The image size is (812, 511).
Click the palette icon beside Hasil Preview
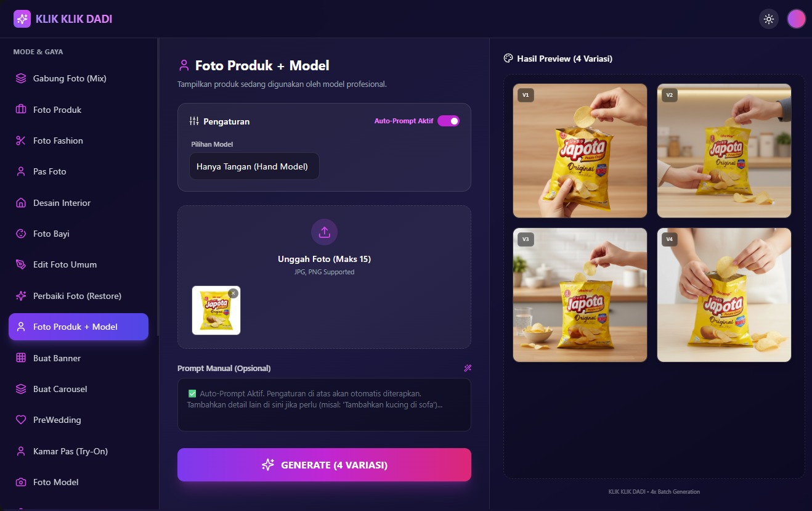(x=508, y=59)
